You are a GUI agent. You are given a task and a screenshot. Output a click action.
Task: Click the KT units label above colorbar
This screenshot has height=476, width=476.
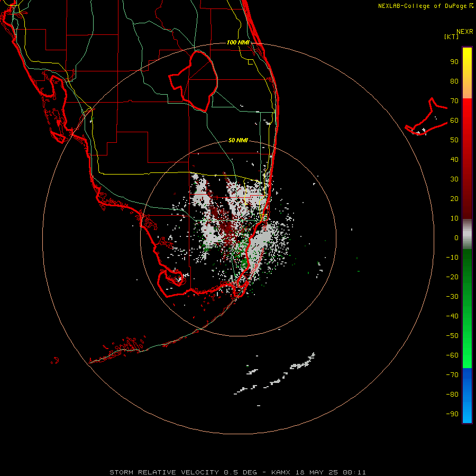pyautogui.click(x=451, y=36)
